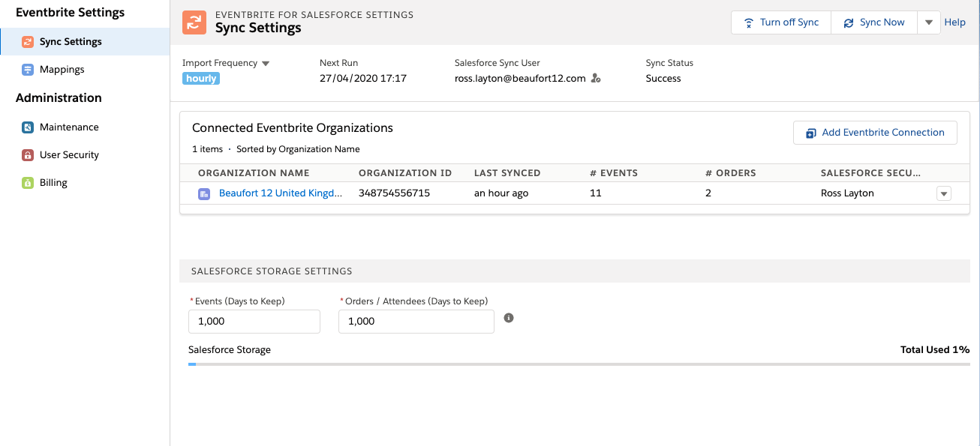Click the Organization ID column header

click(x=405, y=173)
